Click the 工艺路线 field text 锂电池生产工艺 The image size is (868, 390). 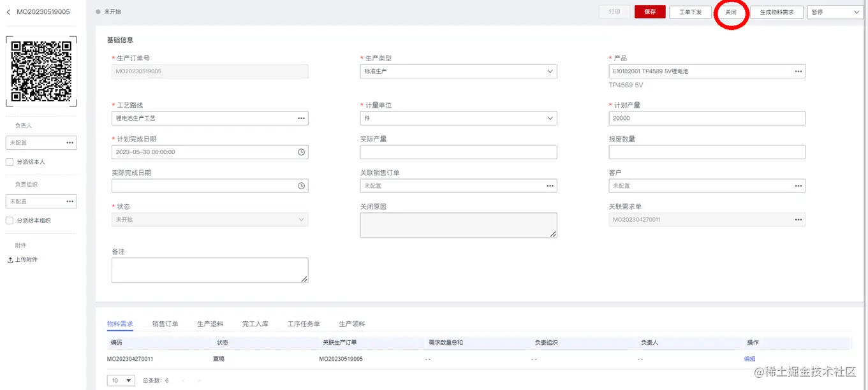(135, 119)
